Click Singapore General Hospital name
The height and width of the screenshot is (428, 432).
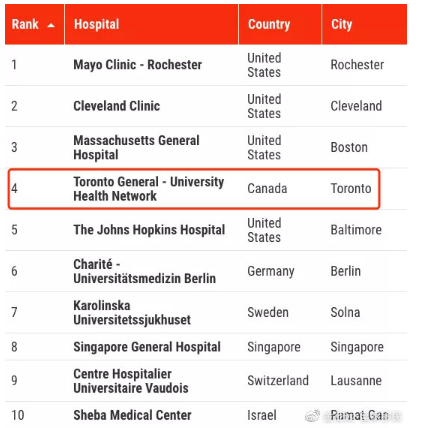[x=147, y=347]
